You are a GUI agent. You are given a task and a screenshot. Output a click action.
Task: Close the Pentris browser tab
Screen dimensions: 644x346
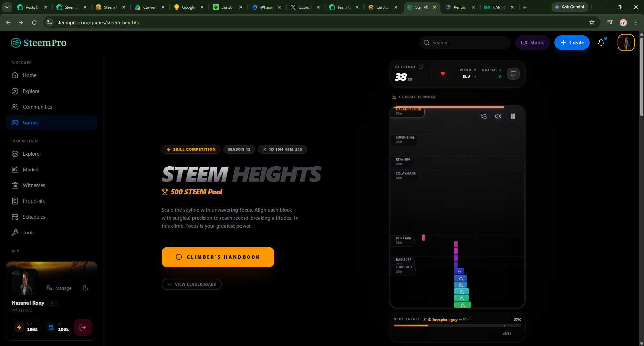pos(473,7)
